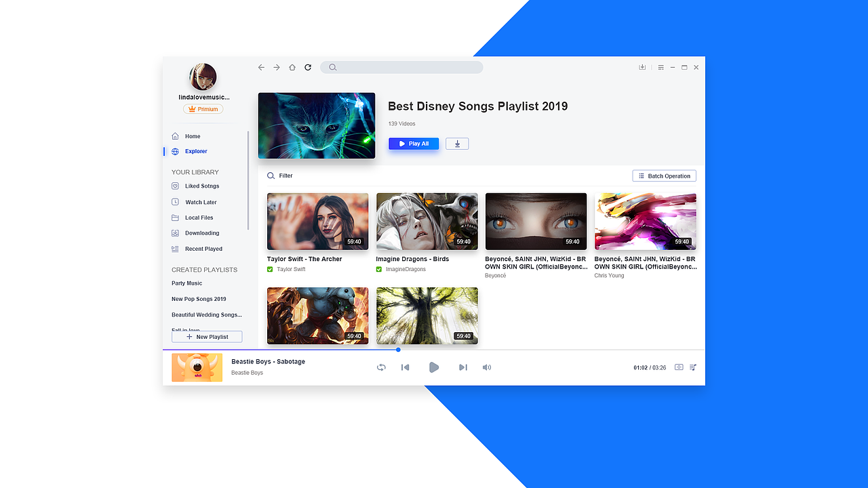Click the 139 Videos count text

click(x=401, y=123)
